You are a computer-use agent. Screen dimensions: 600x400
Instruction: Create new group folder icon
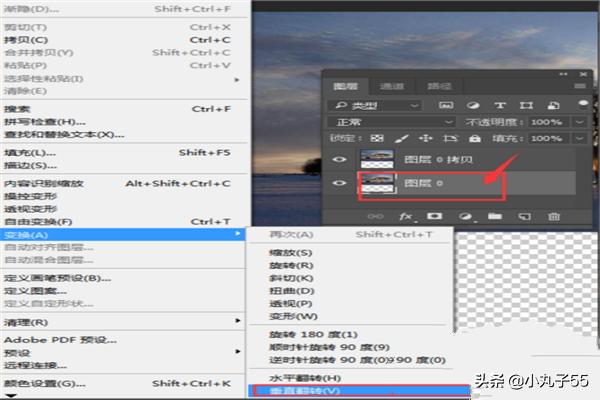495,216
